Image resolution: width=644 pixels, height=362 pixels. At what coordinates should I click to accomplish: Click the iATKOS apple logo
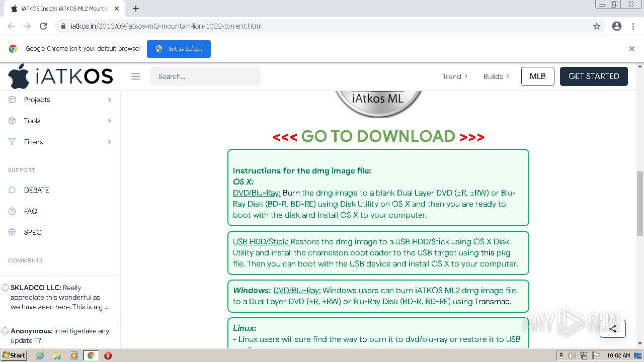pos(19,76)
